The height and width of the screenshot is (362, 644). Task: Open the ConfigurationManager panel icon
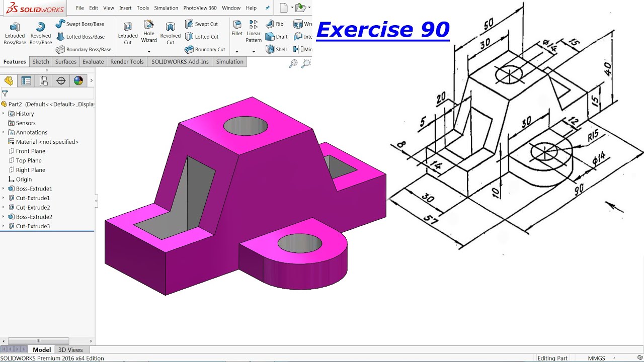pos(44,81)
